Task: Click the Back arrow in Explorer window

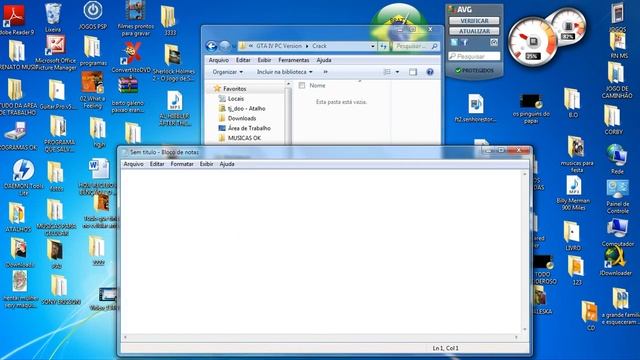Action: click(211, 46)
